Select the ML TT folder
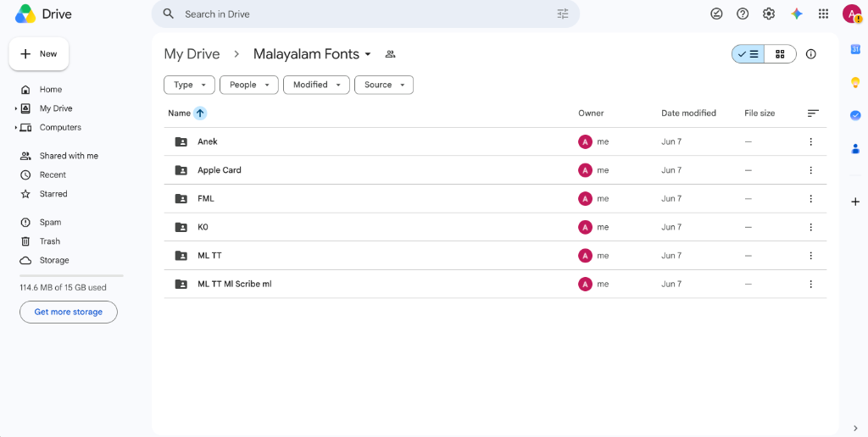868x437 pixels. [x=495, y=256]
